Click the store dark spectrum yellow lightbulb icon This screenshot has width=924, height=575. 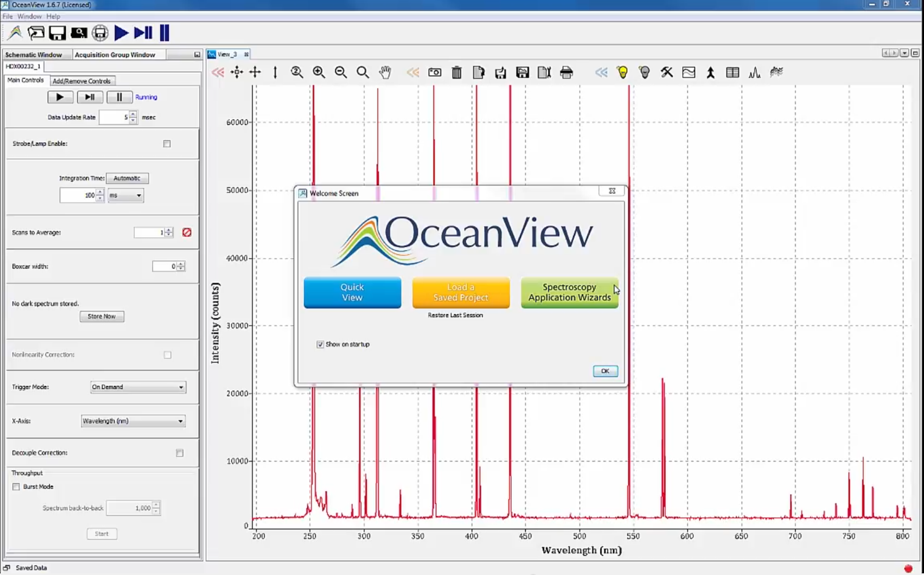(622, 72)
